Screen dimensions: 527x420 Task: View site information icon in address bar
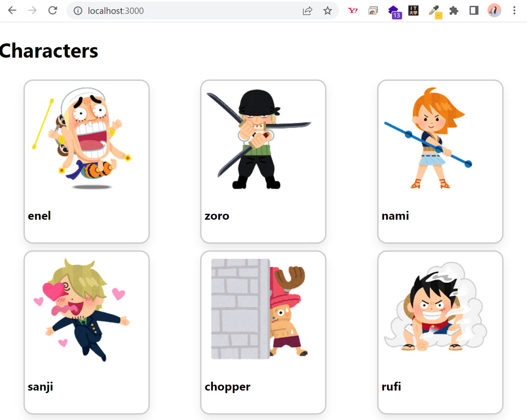coord(78,11)
